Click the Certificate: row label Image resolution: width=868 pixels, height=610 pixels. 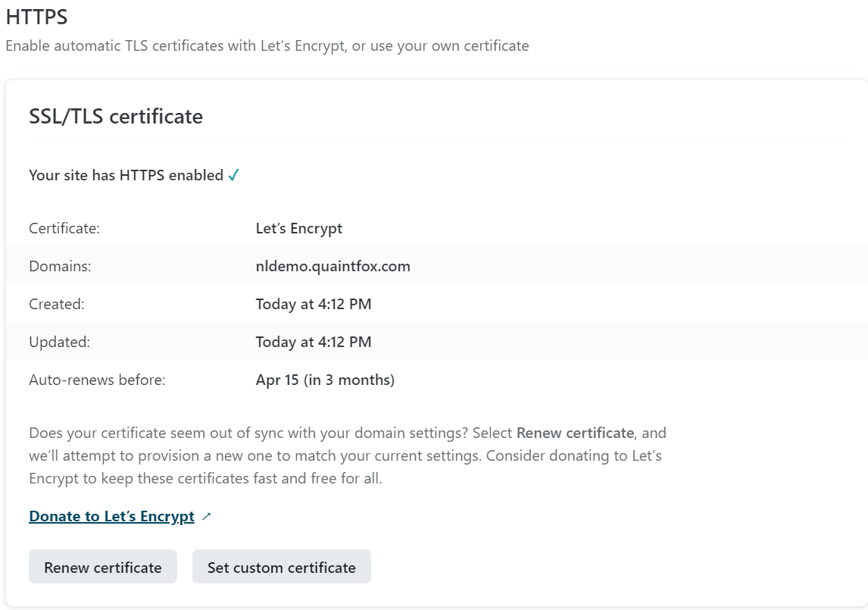64,228
